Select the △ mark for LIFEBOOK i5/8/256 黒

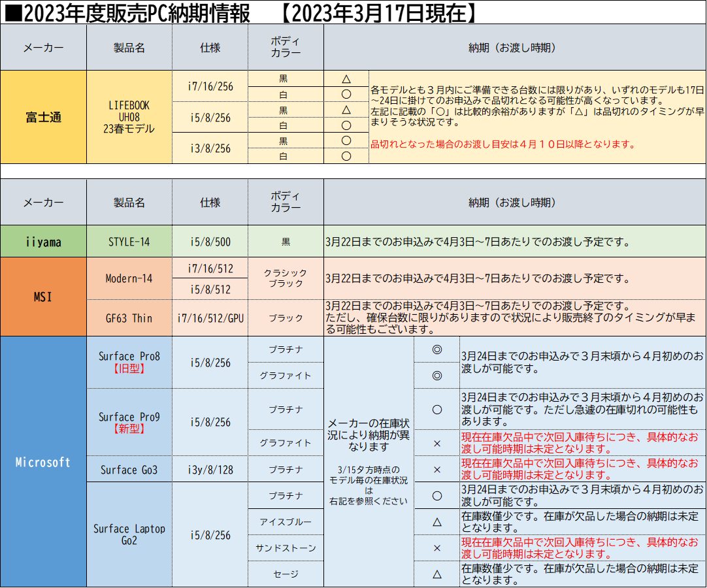(x=346, y=110)
